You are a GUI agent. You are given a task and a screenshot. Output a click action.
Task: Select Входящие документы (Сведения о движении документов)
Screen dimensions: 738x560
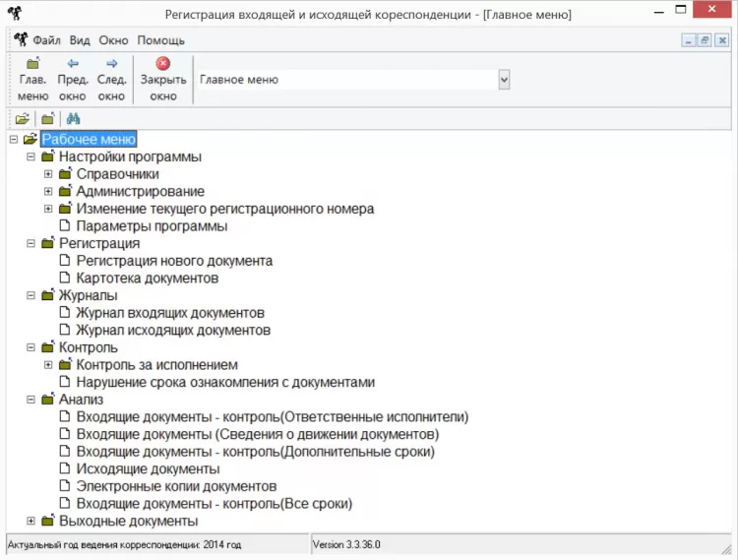(258, 434)
